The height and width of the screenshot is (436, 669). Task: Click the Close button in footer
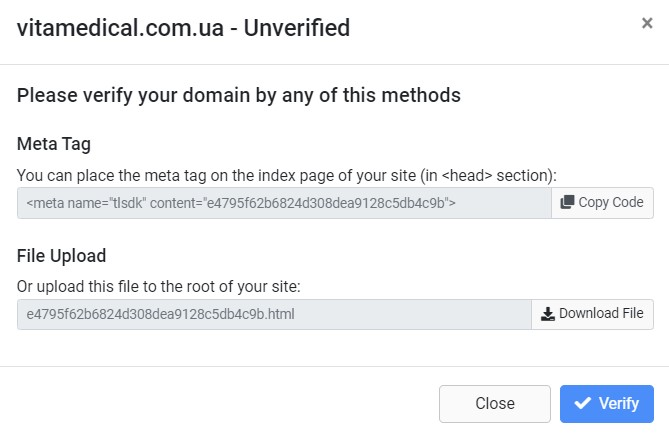pyautogui.click(x=494, y=404)
